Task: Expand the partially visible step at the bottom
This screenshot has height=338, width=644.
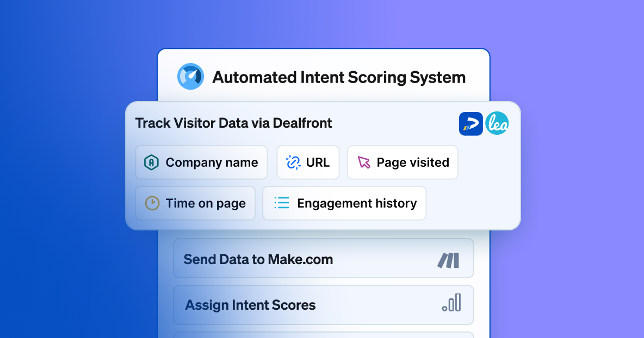Action: point(323,334)
